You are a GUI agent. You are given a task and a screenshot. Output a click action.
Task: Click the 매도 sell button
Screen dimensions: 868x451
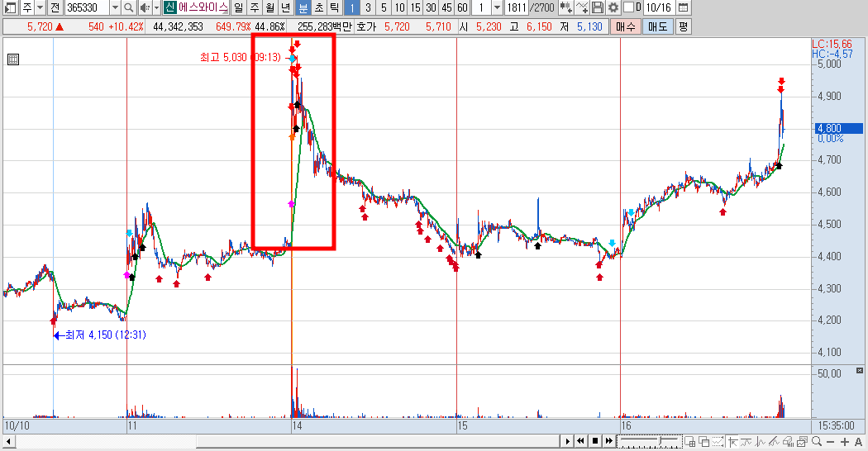(x=658, y=26)
